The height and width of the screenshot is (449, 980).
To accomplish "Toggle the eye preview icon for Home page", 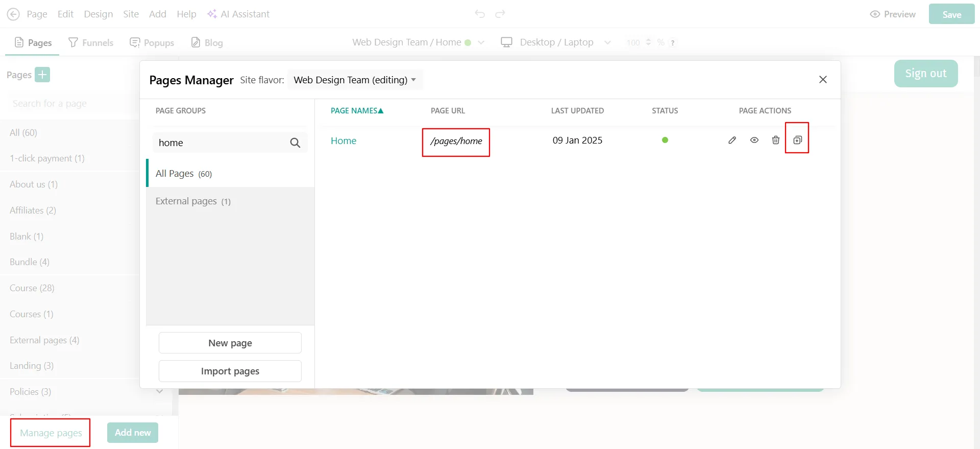I will coord(754,140).
